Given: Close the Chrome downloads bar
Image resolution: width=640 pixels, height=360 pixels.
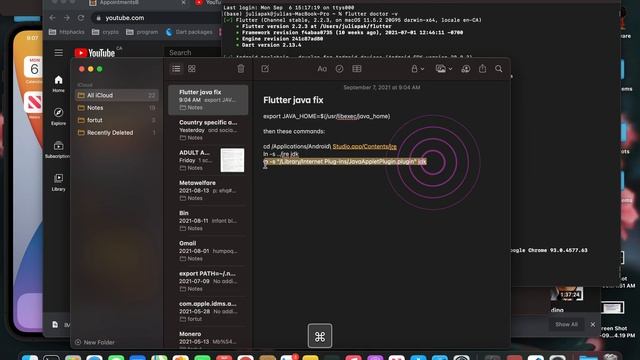Looking at the screenshot, I should click(593, 324).
